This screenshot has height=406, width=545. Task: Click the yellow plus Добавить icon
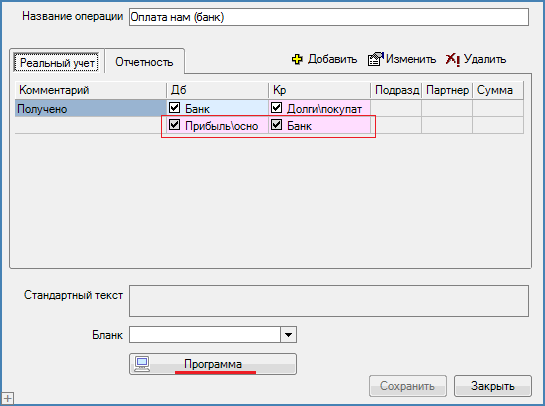coord(297,59)
